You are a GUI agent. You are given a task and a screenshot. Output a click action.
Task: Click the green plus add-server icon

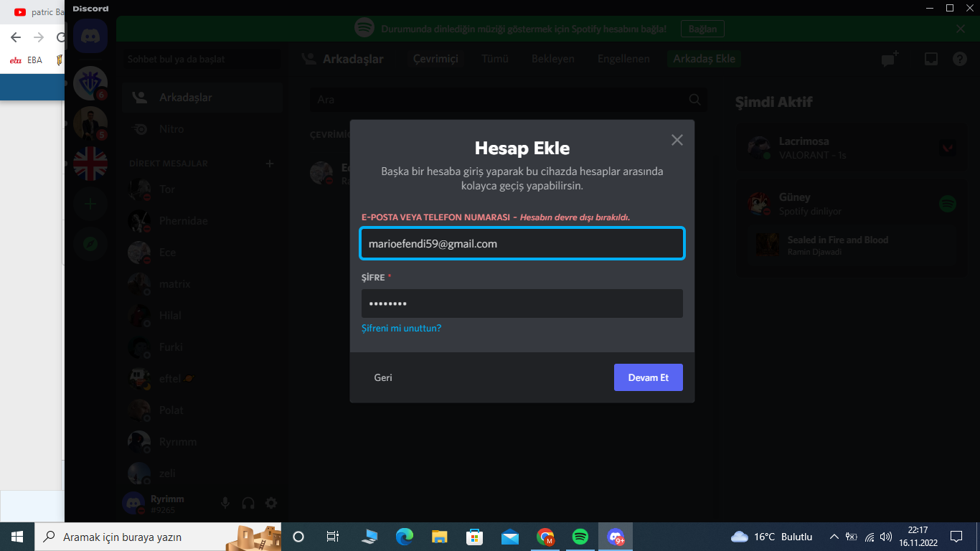coord(90,204)
